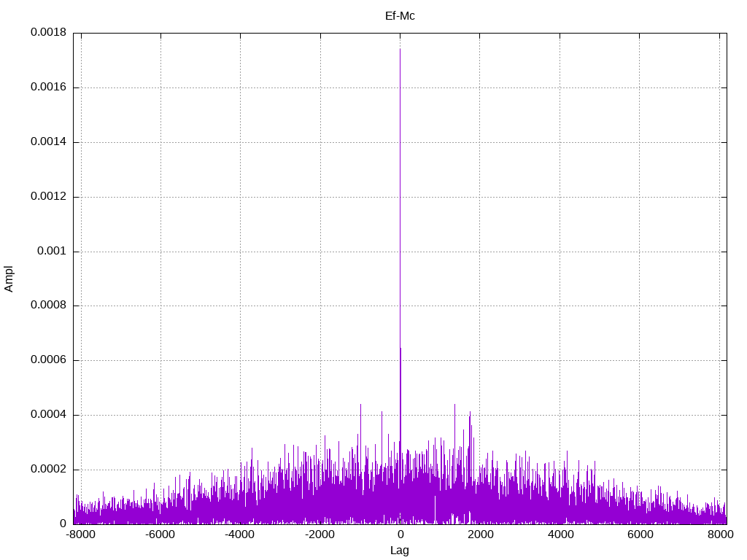
Task: Select the 0.0016 y-axis tick label
Action: (x=48, y=87)
